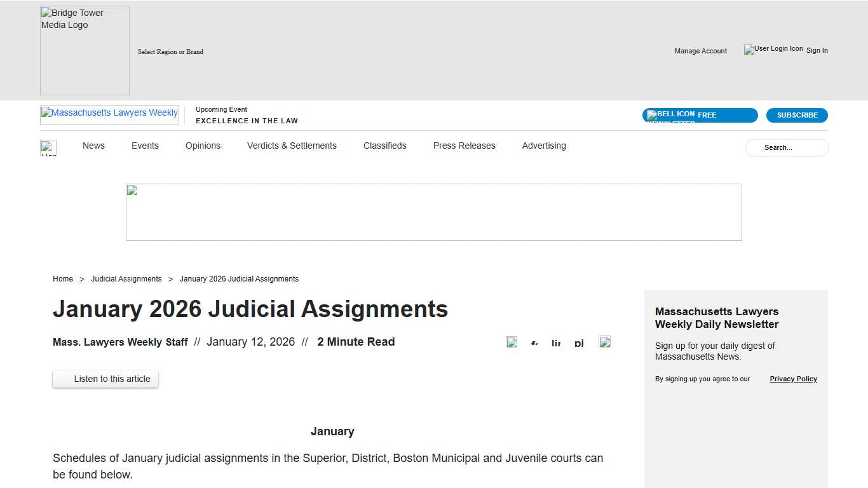
Task: Click inside the Search field
Action: pos(787,147)
